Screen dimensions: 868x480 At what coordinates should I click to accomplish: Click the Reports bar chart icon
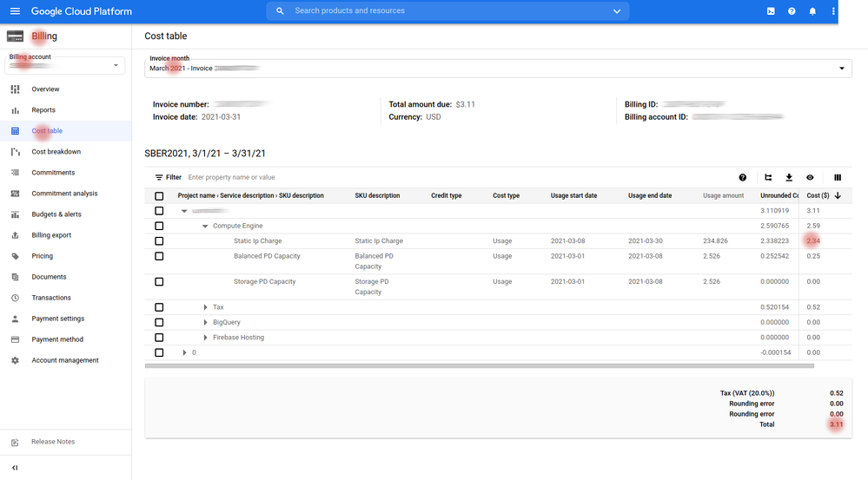15,110
